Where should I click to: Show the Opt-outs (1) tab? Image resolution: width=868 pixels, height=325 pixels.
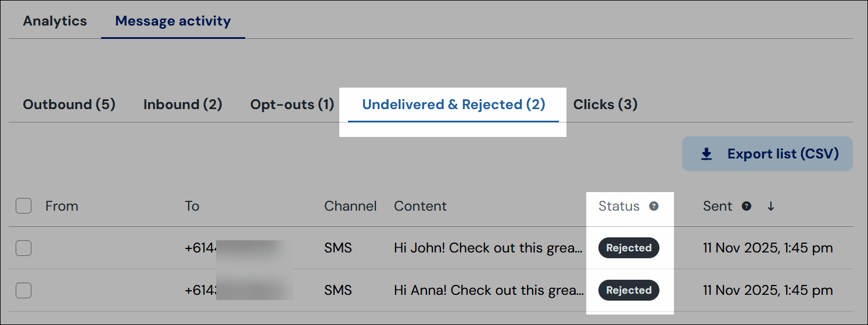point(292,104)
